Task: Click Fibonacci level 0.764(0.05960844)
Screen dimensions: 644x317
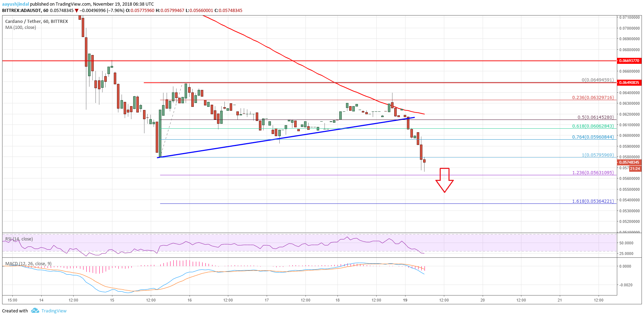Action: (x=593, y=137)
